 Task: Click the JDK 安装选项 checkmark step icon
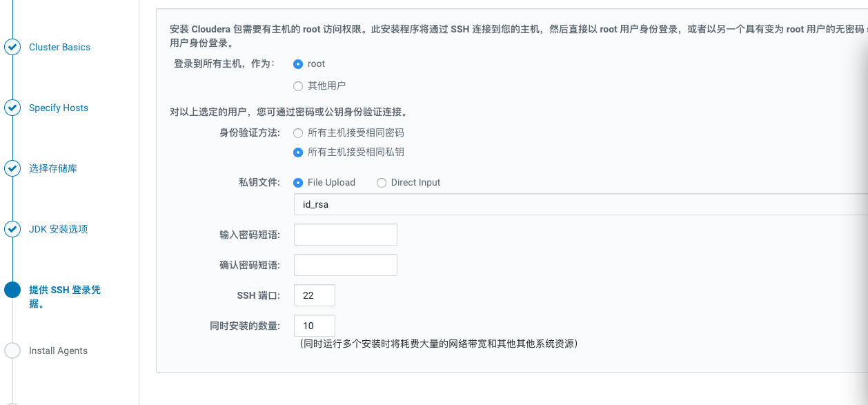point(12,229)
